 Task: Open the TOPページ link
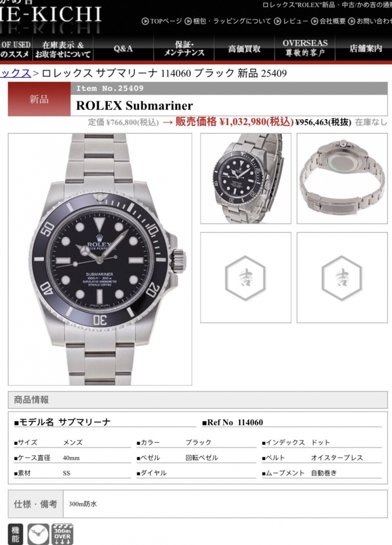point(162,21)
